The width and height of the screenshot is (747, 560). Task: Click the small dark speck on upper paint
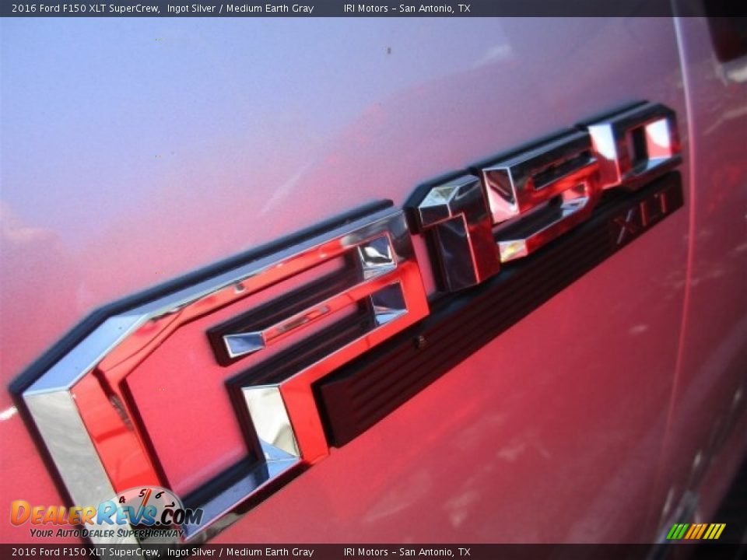pyautogui.click(x=388, y=51)
